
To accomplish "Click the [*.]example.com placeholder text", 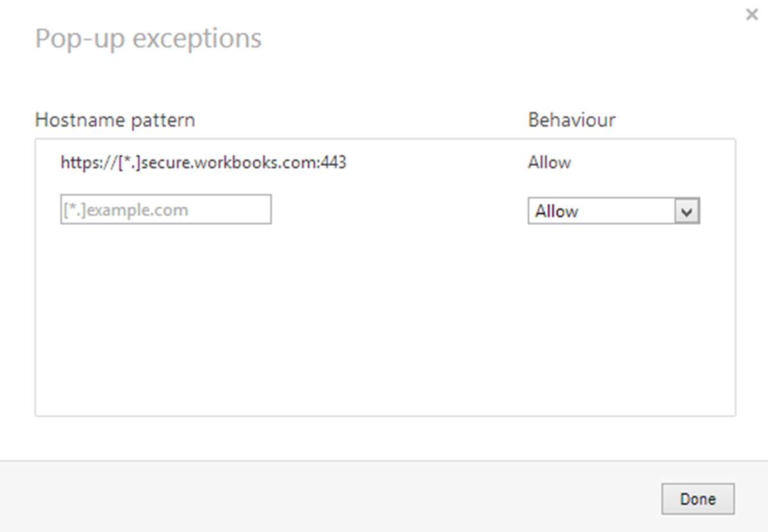I will 125,210.
